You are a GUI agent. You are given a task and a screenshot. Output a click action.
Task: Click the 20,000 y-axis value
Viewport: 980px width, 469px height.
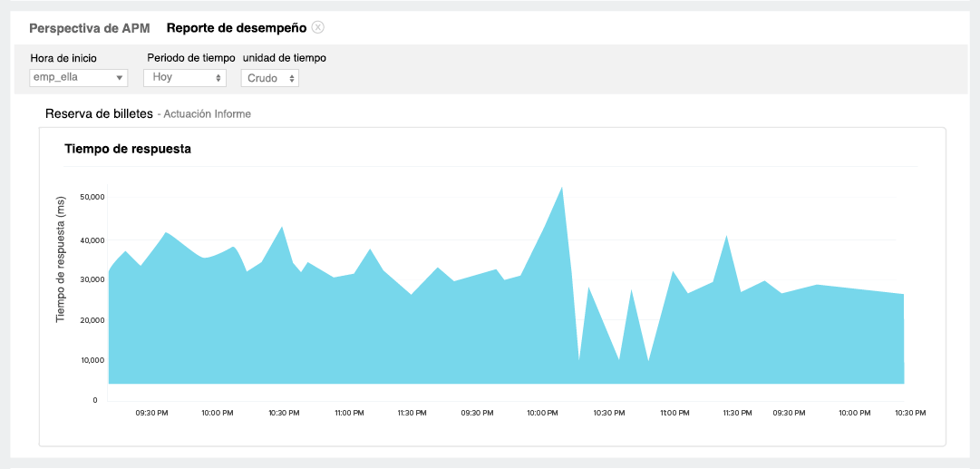click(x=92, y=320)
